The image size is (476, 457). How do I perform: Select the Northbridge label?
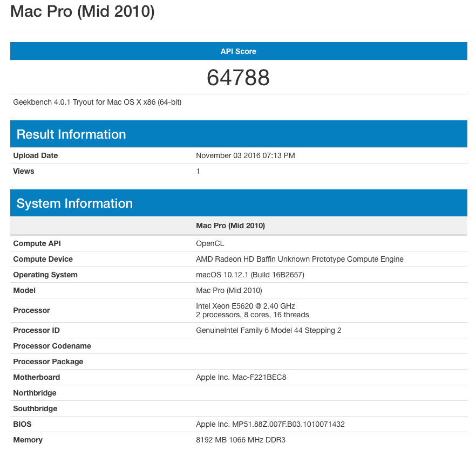[35, 393]
